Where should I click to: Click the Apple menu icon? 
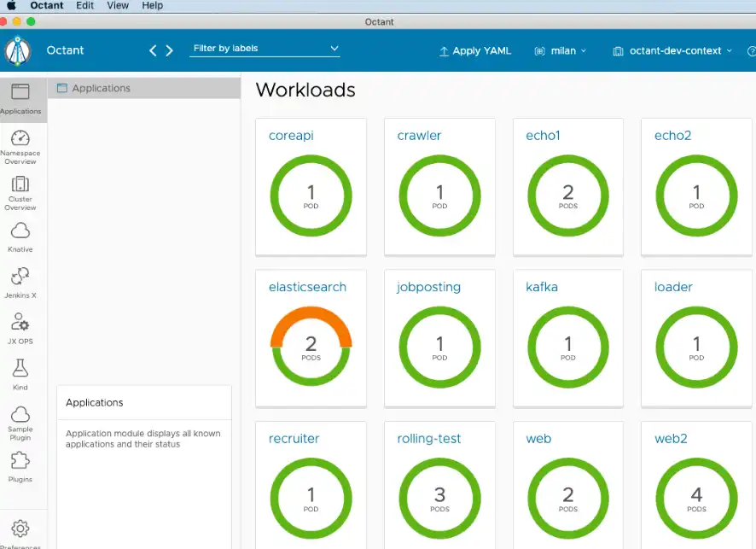[11, 6]
